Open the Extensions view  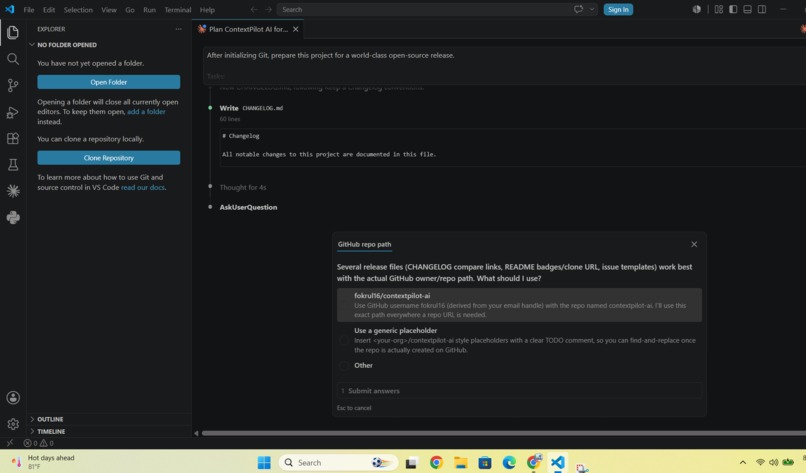click(13, 138)
